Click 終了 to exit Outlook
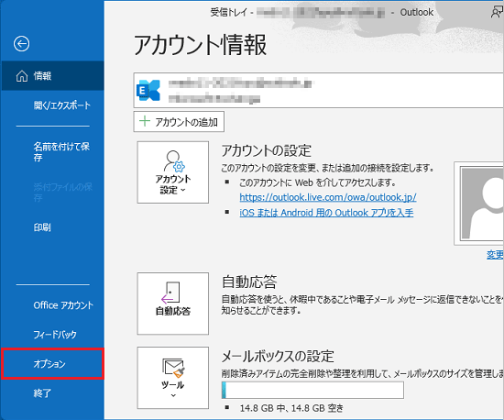Viewport: 504px width, 420px height. 42,393
